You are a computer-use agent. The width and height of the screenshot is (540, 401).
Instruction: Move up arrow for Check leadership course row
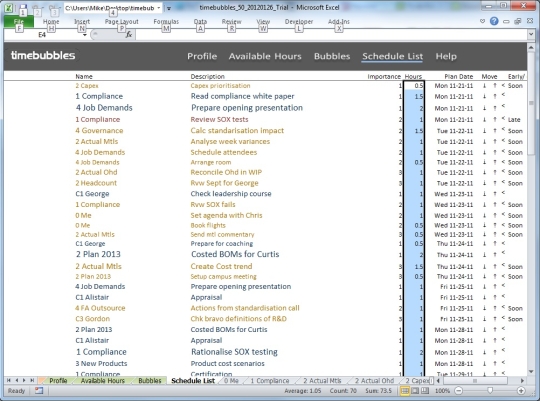(x=495, y=194)
